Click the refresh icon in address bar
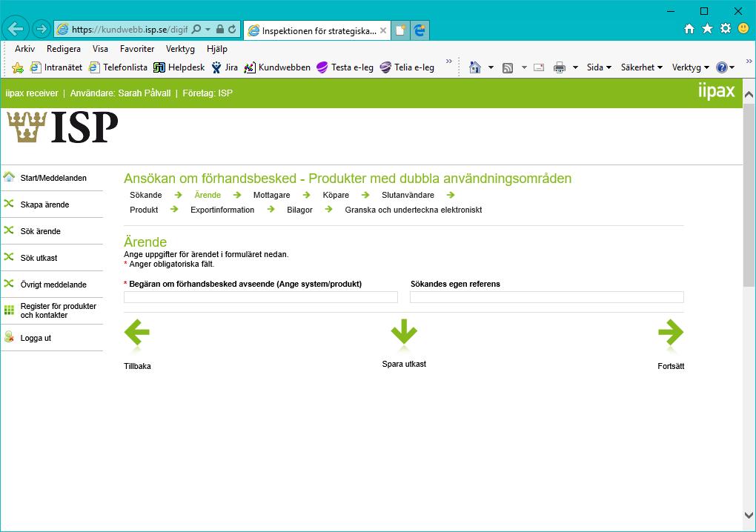 (x=233, y=30)
